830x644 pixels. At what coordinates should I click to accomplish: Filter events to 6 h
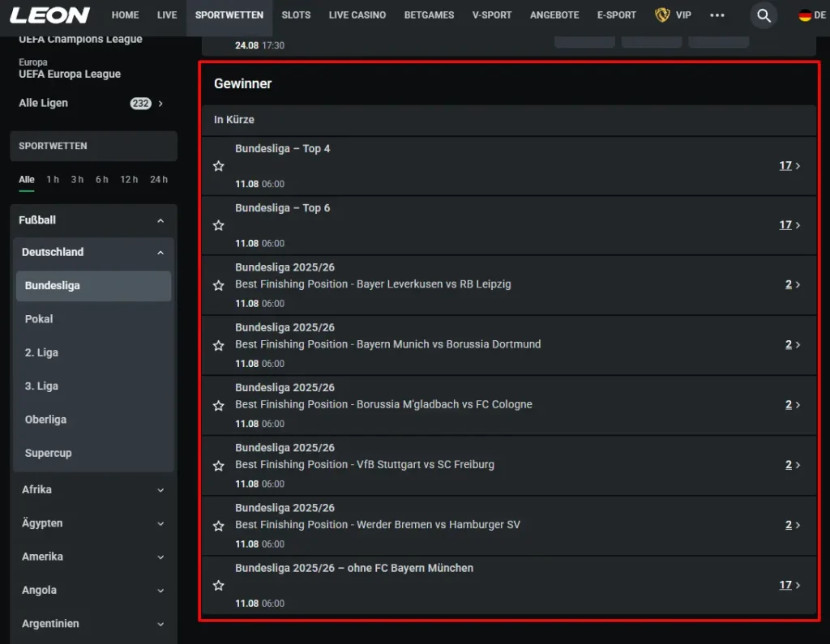[x=101, y=180]
